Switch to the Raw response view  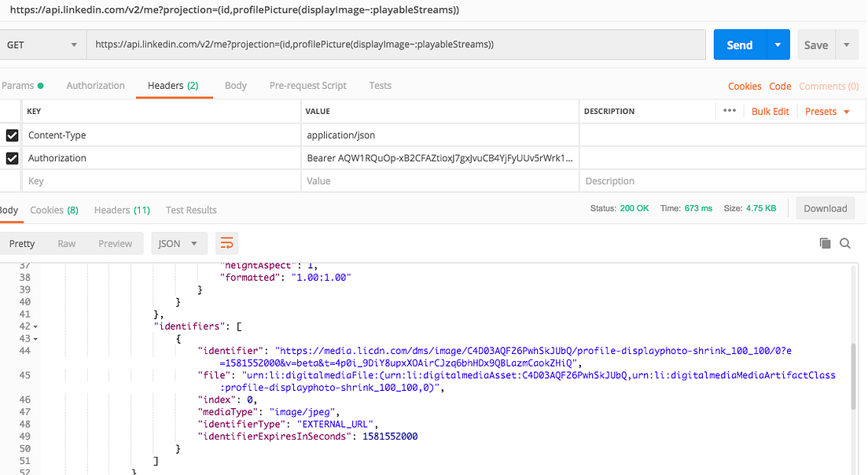point(68,243)
